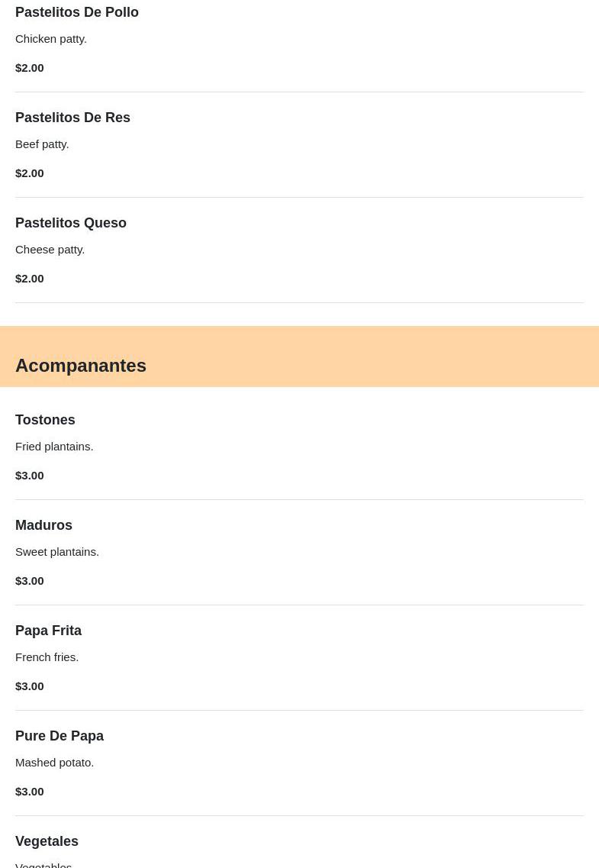This screenshot has height=868, width=599.
Task: Click the Mashed potato description
Action: (x=54, y=763)
